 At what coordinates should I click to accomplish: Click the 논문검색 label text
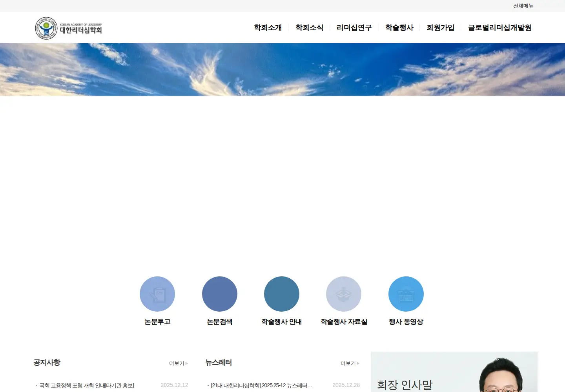[220, 322]
